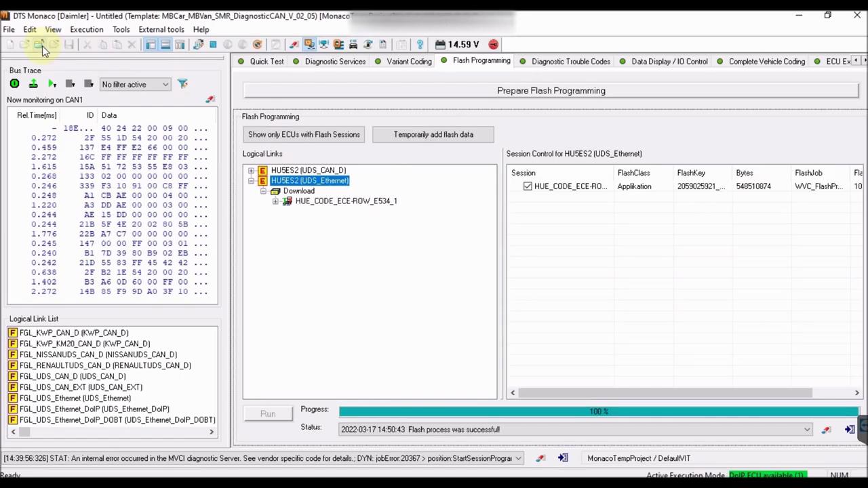The width and height of the screenshot is (868, 488).
Task: Click the Download folder icon in tree
Action: tap(275, 191)
